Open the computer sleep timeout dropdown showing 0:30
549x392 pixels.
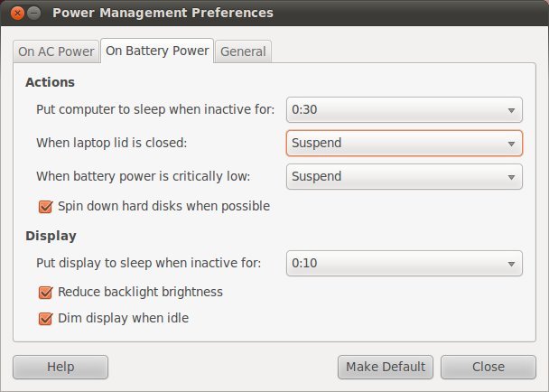click(404, 110)
